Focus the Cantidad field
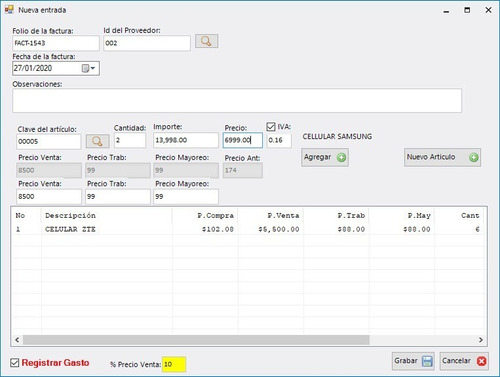This screenshot has height=377, width=500. [130, 140]
